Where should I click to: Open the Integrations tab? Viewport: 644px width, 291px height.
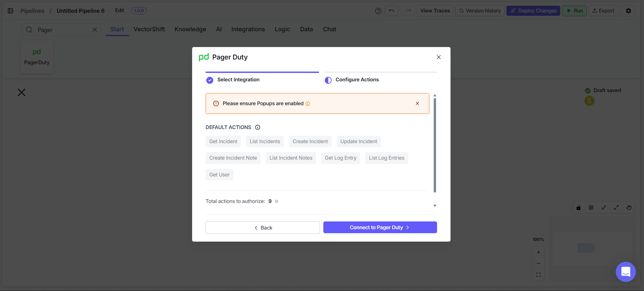tap(248, 29)
